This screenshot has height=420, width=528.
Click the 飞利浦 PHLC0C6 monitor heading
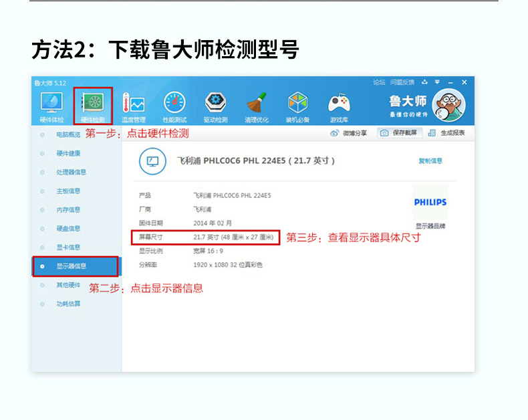pos(256,161)
